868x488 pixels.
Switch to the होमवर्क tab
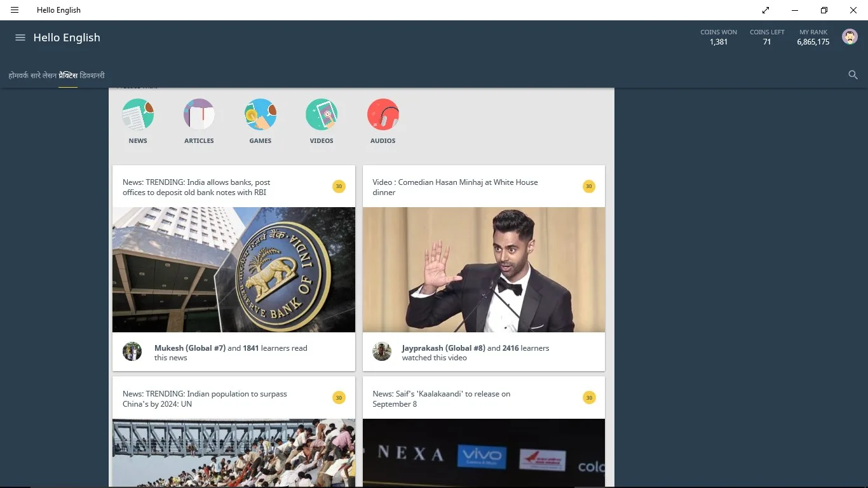click(x=18, y=76)
